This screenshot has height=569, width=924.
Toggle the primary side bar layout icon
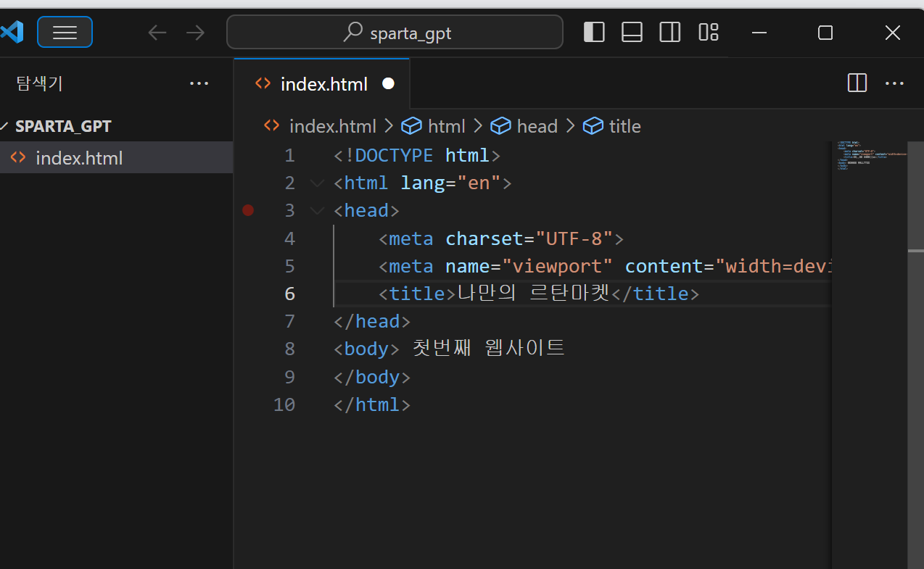pyautogui.click(x=594, y=32)
